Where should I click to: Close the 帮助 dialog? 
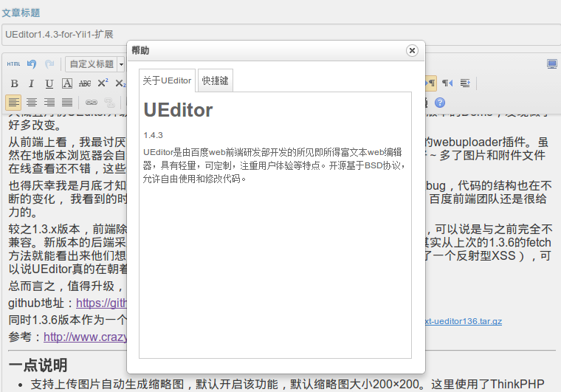(412, 51)
